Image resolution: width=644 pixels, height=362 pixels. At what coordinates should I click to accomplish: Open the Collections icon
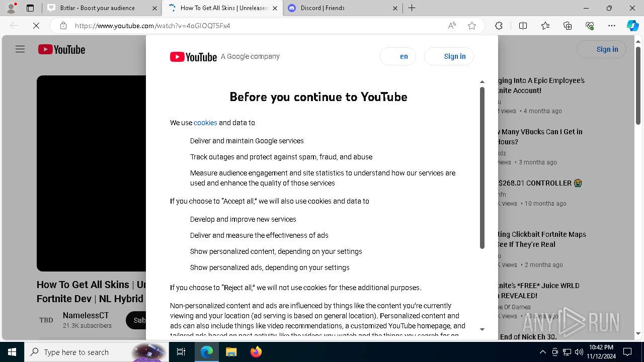pos(568,26)
